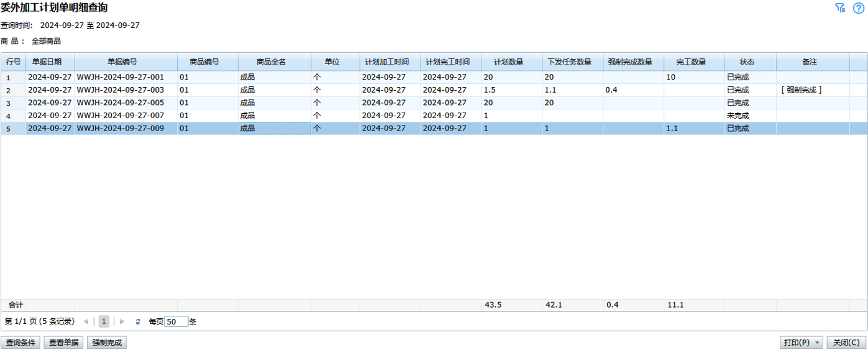Close the window with 关闭(C)
This screenshot has height=350, width=868.
click(846, 343)
